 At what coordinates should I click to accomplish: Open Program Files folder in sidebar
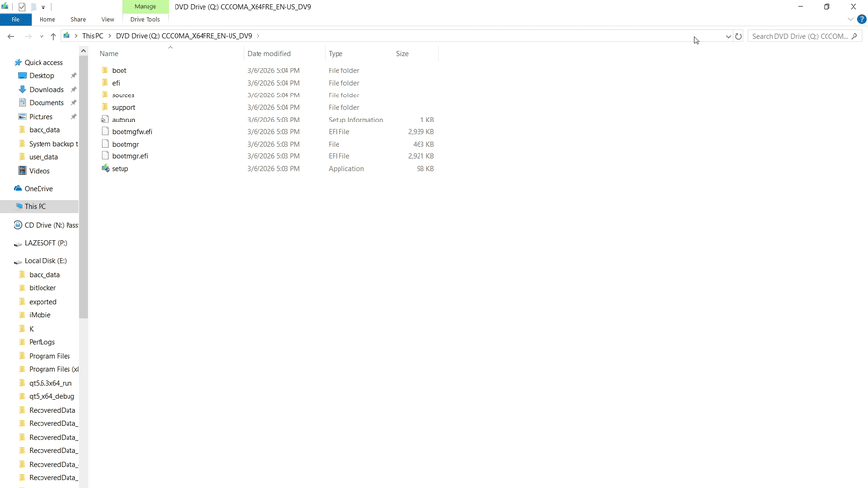tap(49, 356)
